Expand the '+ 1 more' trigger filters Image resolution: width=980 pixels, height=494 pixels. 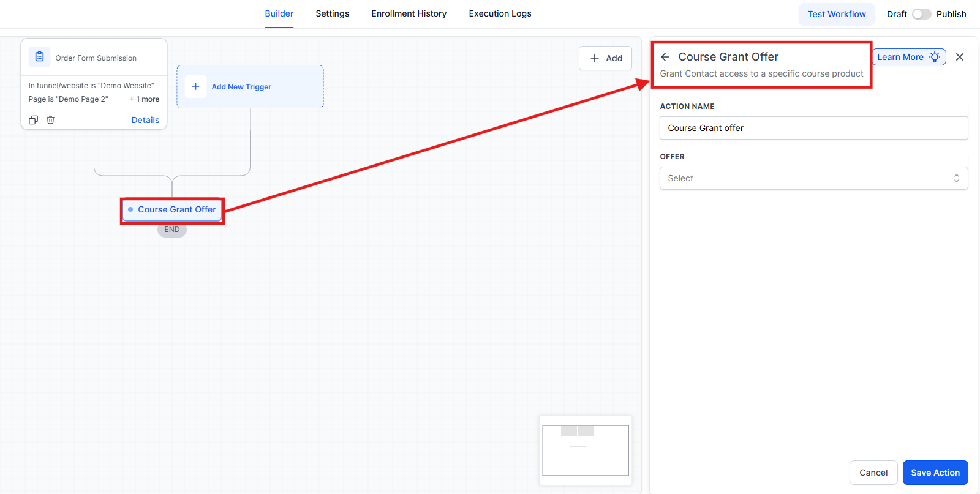click(145, 99)
